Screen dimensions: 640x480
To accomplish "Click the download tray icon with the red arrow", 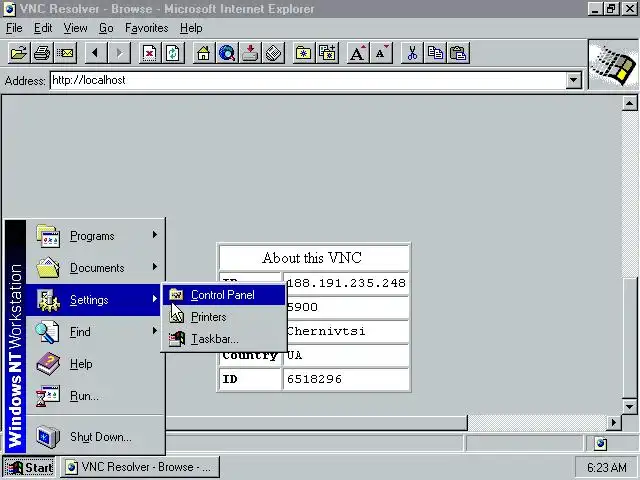I will click(250, 53).
